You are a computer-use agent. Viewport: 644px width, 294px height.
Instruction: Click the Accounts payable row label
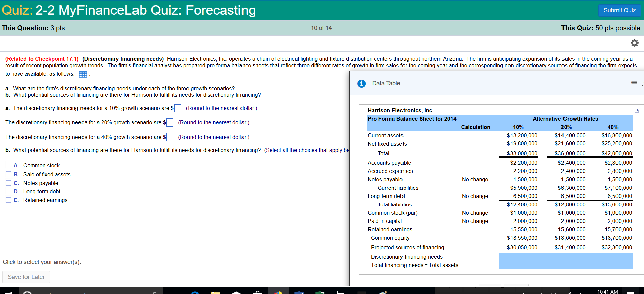389,163
